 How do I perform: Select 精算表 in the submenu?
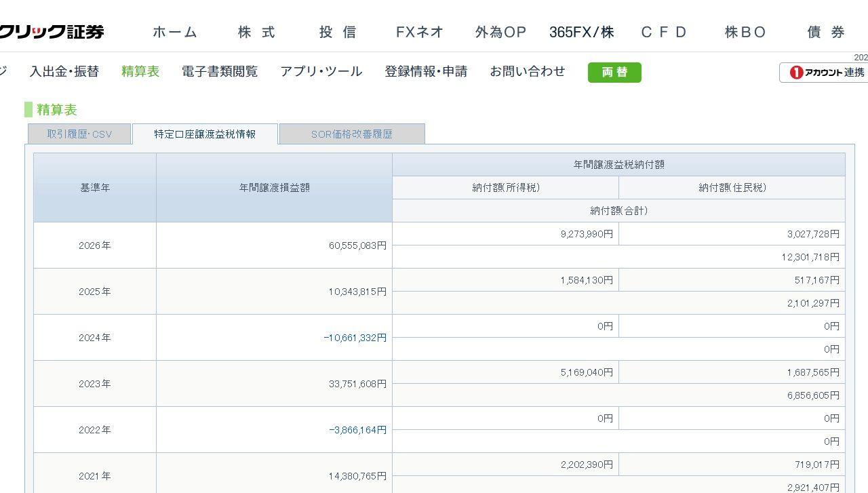point(140,71)
